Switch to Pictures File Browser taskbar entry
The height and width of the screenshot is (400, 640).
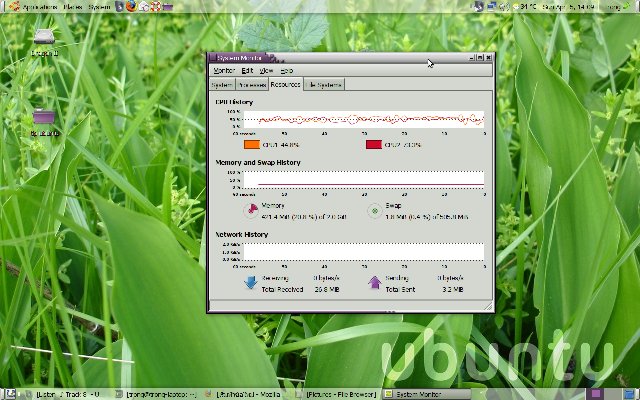[x=336, y=394]
